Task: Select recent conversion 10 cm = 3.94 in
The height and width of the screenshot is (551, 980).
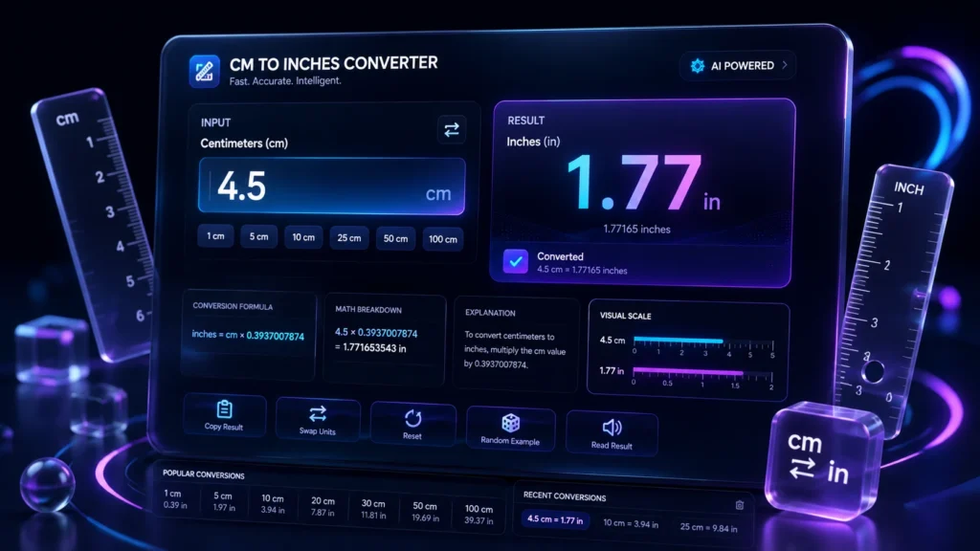Action: 631,523
